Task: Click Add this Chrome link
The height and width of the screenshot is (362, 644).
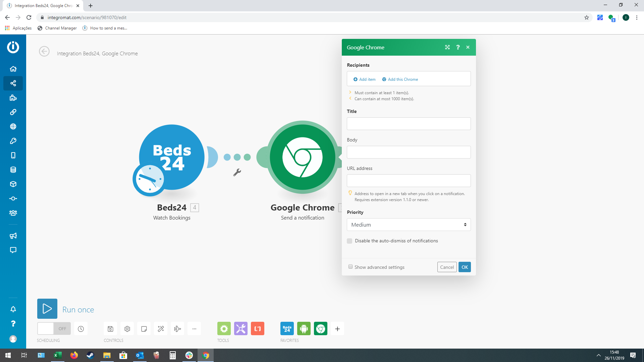Action: pos(400,79)
